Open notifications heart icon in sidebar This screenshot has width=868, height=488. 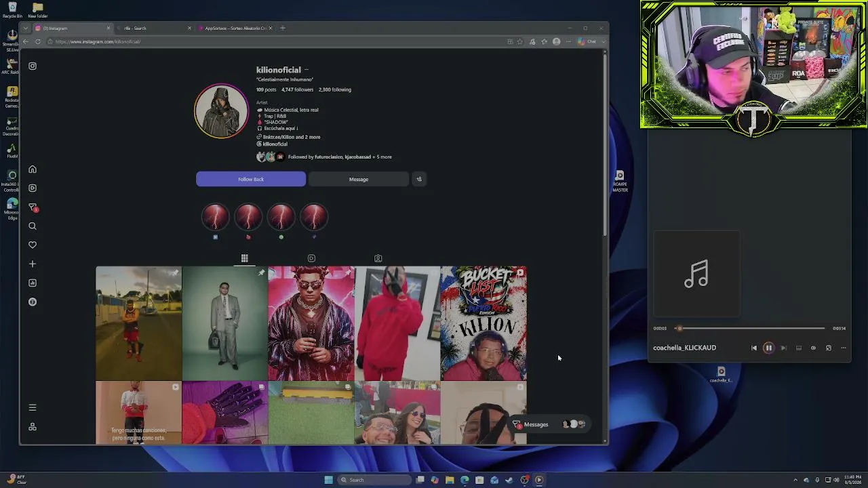pyautogui.click(x=33, y=245)
